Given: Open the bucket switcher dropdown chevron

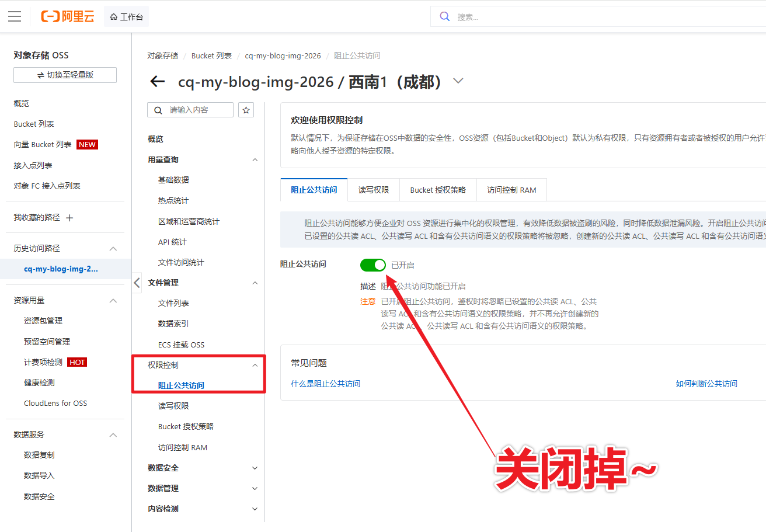Looking at the screenshot, I should click(x=458, y=81).
